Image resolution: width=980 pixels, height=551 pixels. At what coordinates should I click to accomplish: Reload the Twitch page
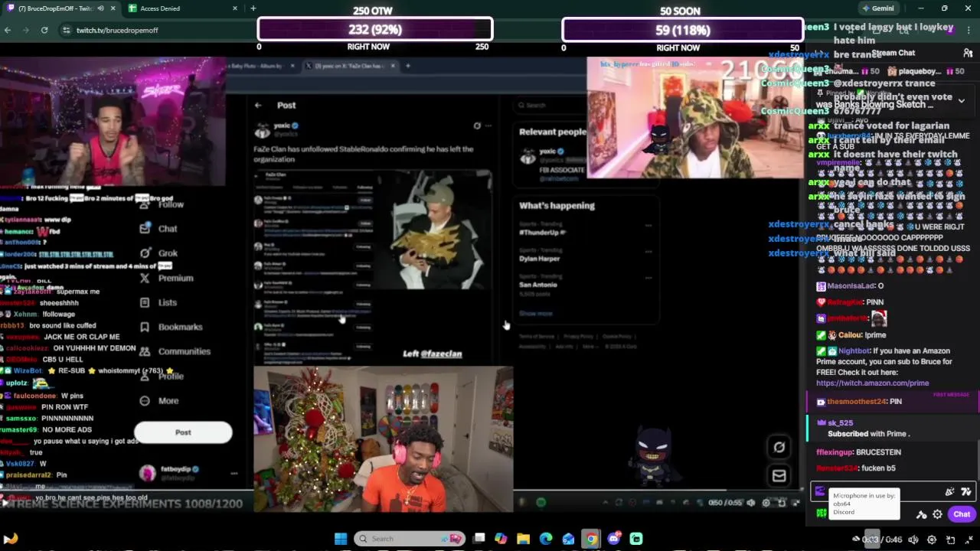click(x=44, y=30)
